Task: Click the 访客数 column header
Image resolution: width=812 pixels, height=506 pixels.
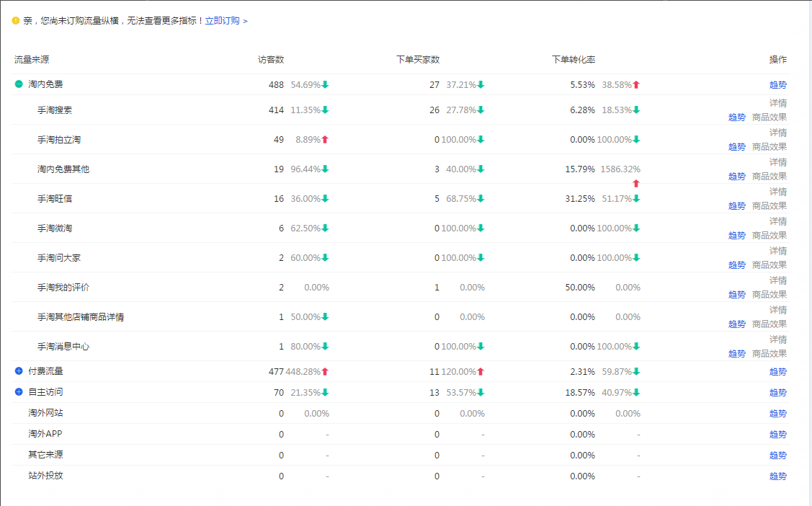Action: (271, 60)
